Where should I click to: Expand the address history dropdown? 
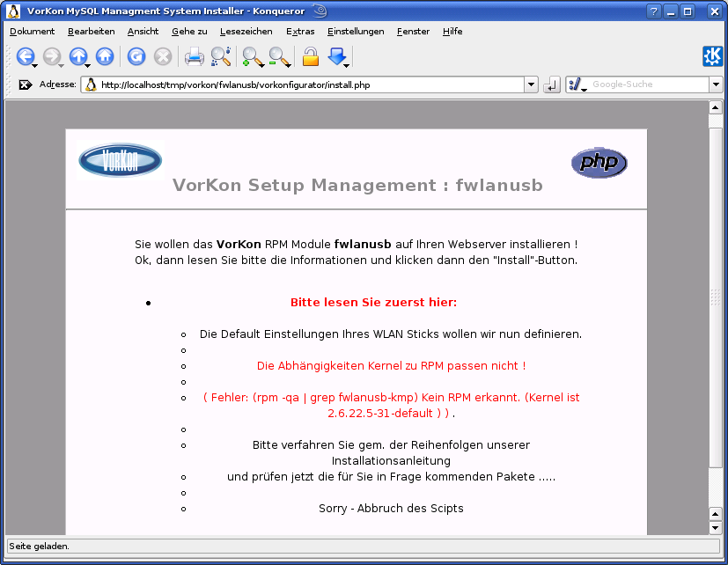[x=531, y=84]
